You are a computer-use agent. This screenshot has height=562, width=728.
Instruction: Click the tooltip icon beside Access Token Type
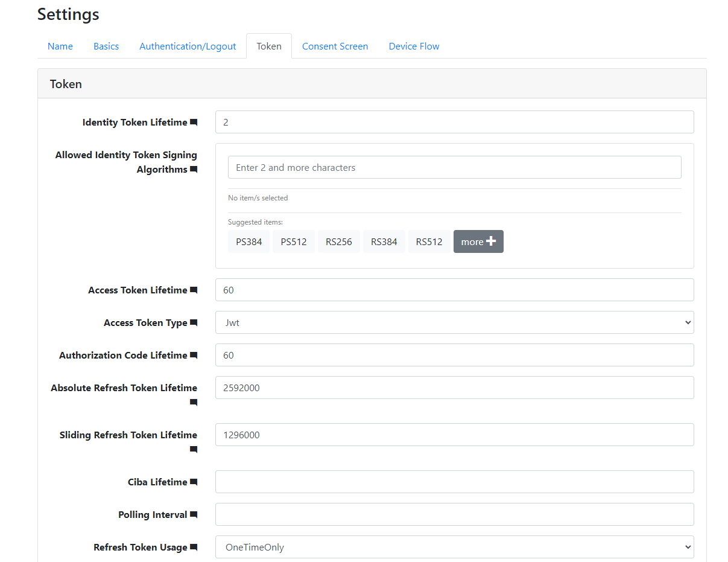[x=194, y=322]
